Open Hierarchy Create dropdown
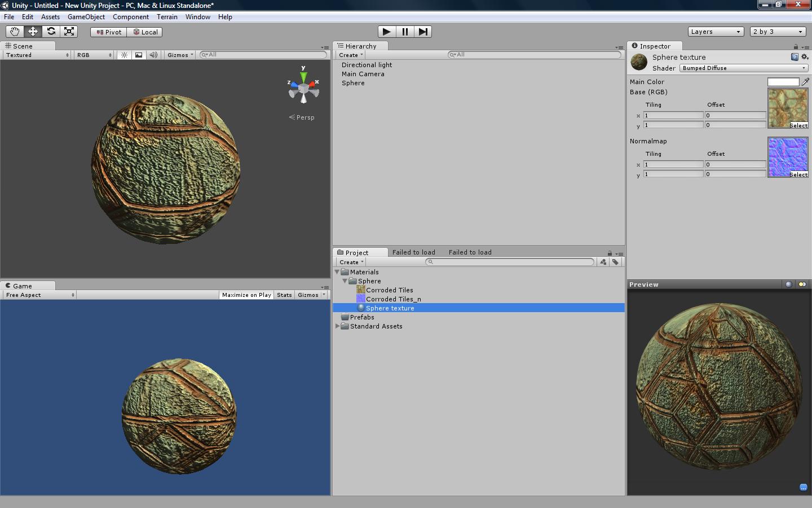 click(x=350, y=55)
